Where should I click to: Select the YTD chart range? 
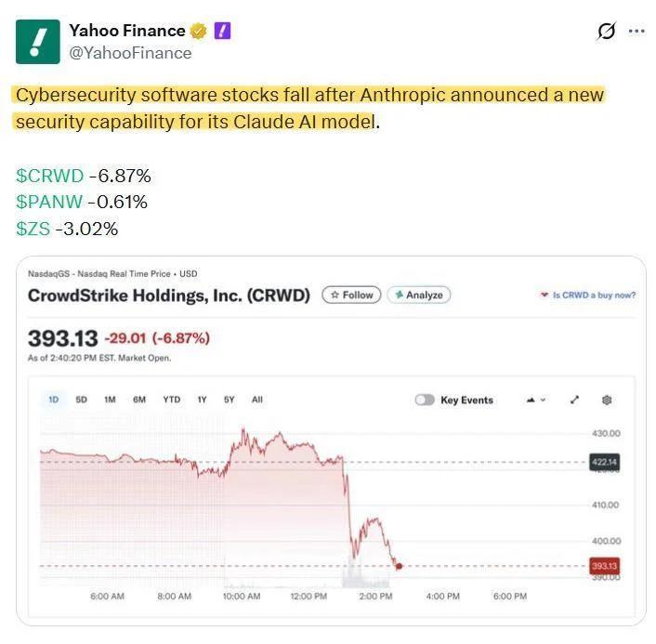tap(171, 400)
